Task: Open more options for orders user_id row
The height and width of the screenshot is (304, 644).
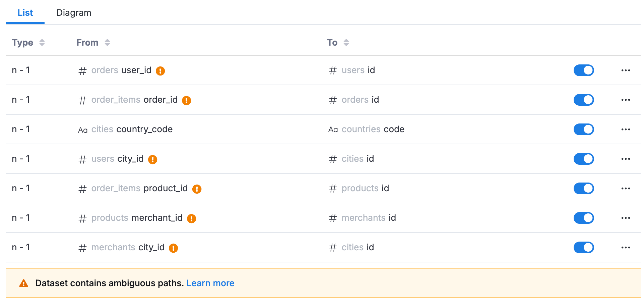Action: [625, 70]
